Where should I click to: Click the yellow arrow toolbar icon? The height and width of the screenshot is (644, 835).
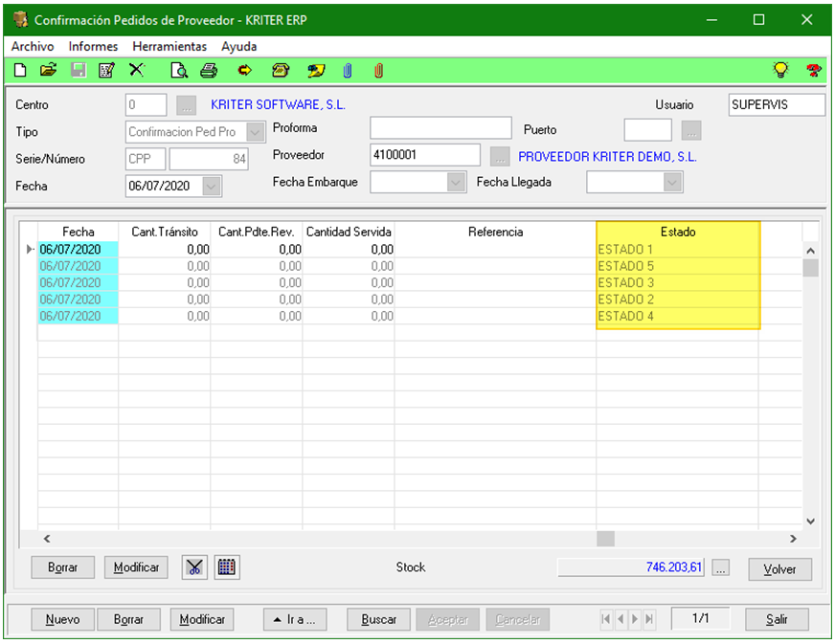click(244, 70)
